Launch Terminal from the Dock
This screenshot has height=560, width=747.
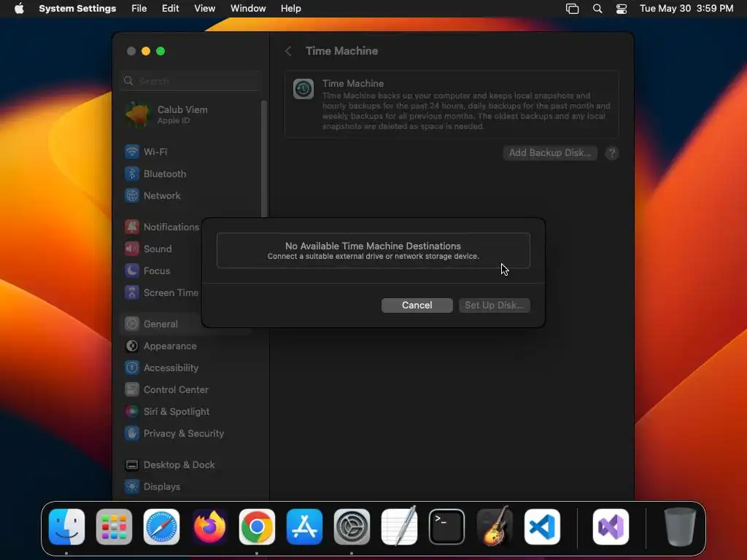coord(447,526)
